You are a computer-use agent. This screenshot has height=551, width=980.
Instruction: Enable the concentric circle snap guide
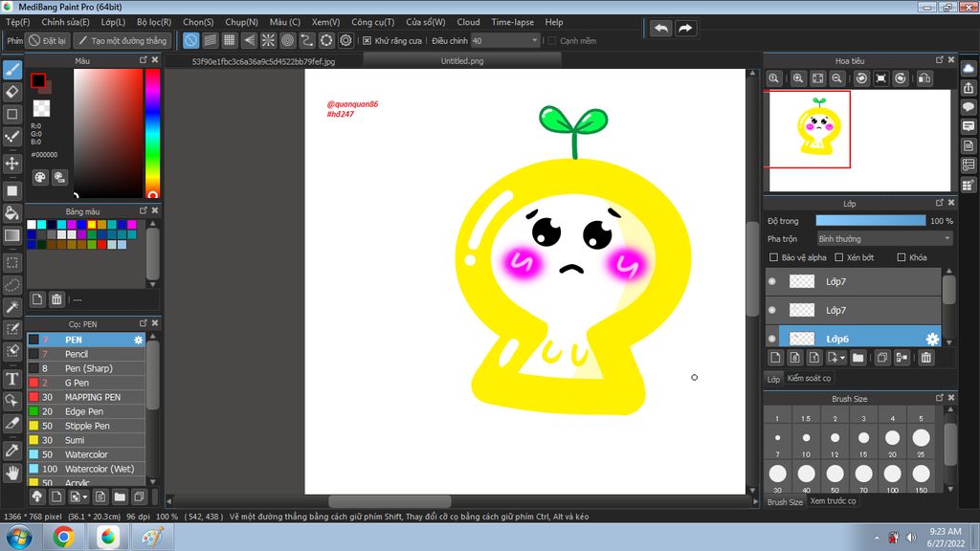pyautogui.click(x=287, y=40)
